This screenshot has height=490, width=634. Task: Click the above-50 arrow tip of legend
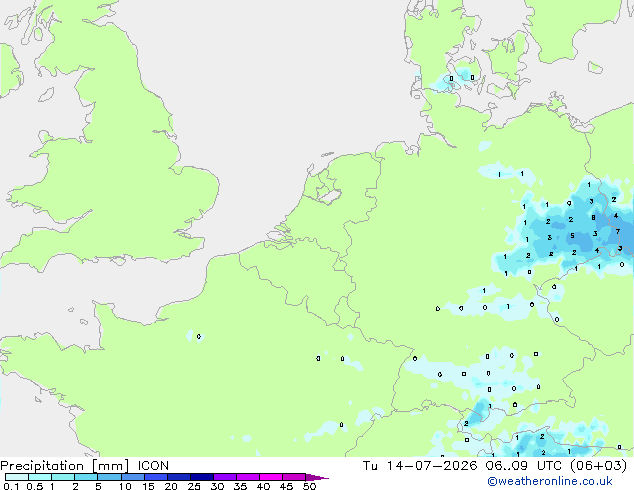pyautogui.click(x=317, y=477)
